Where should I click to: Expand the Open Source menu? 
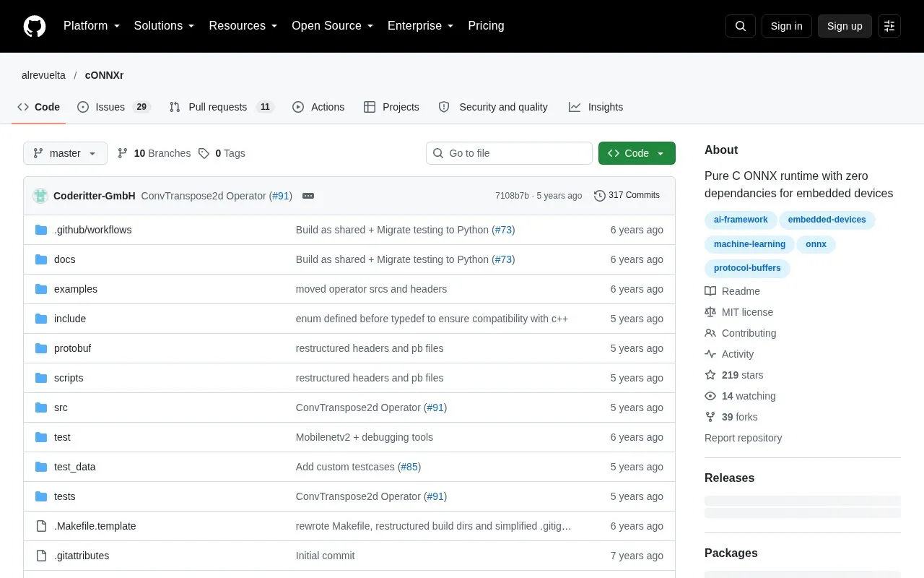click(x=333, y=26)
